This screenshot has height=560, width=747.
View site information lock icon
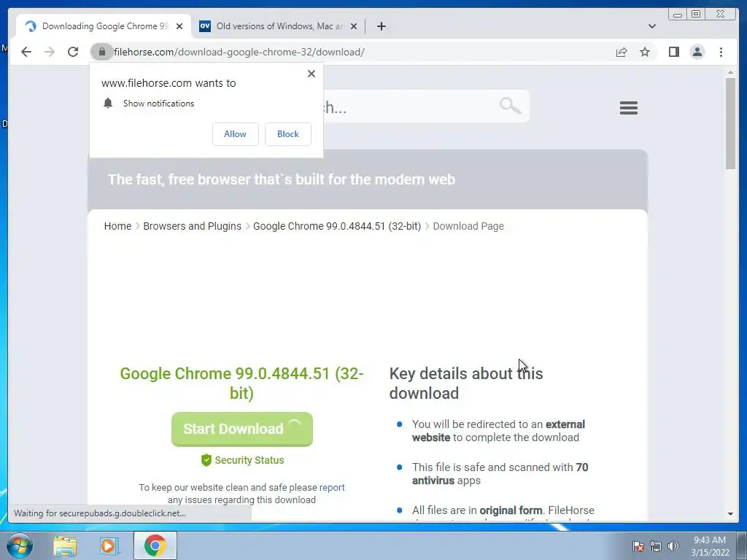point(101,52)
